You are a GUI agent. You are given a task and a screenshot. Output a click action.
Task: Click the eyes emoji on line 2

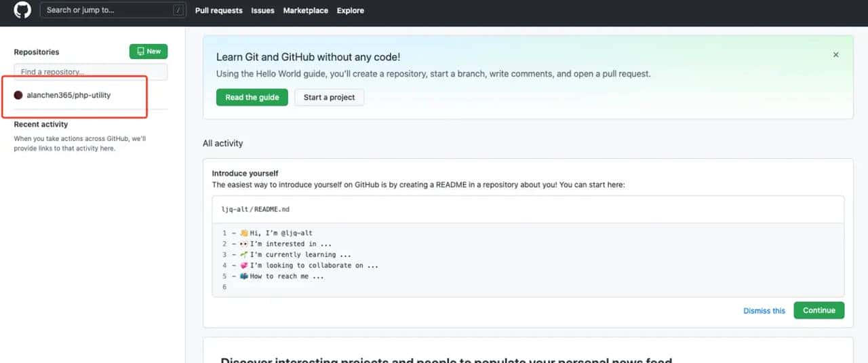coord(244,244)
